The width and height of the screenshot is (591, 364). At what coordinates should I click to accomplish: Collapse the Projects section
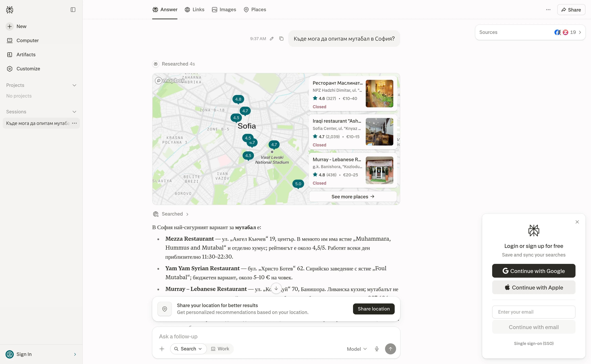tap(74, 85)
